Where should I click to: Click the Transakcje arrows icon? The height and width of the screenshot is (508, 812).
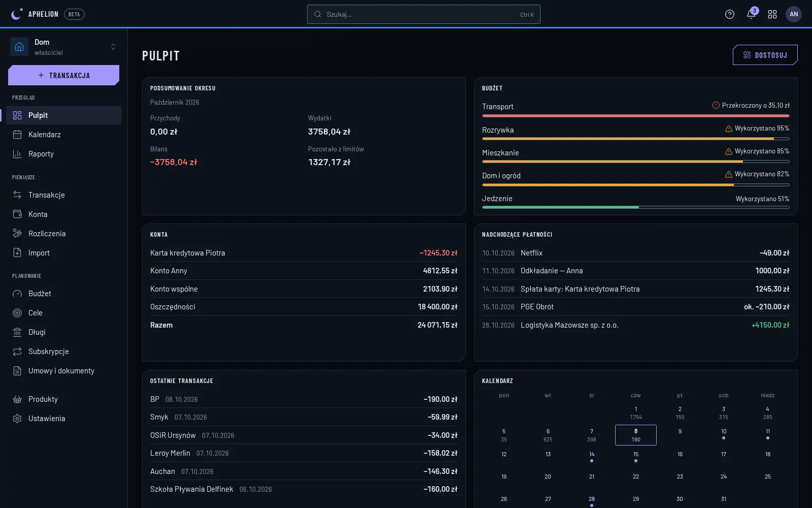point(17,195)
